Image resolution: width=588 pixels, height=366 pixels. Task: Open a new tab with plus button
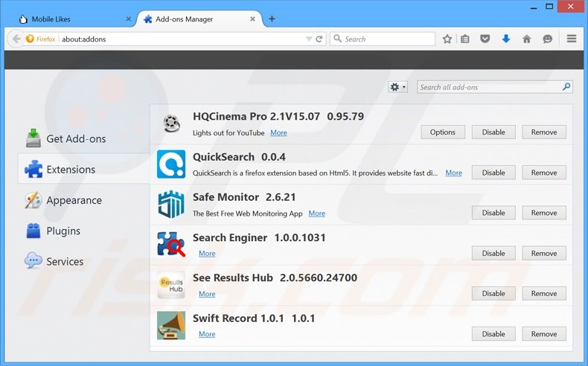click(x=272, y=19)
